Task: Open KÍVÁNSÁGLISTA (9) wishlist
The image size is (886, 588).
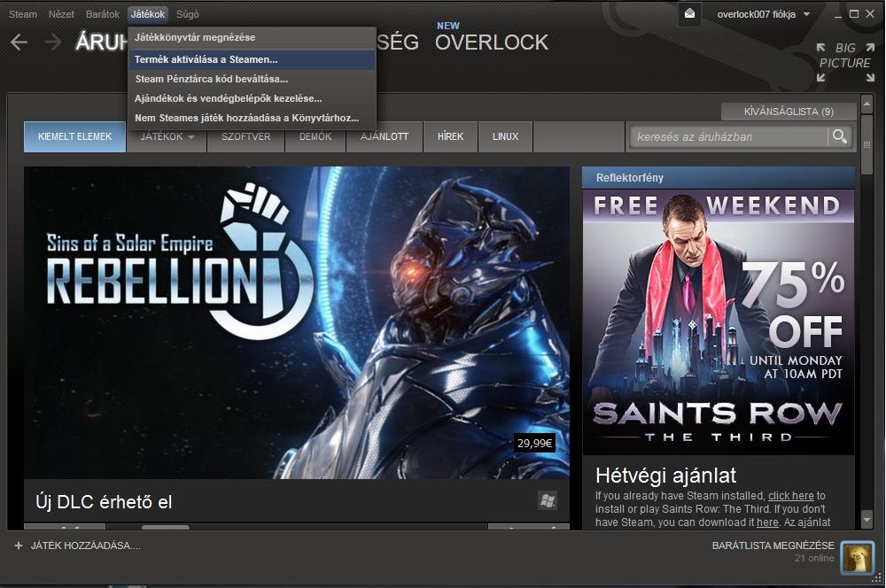Action: pyautogui.click(x=789, y=112)
